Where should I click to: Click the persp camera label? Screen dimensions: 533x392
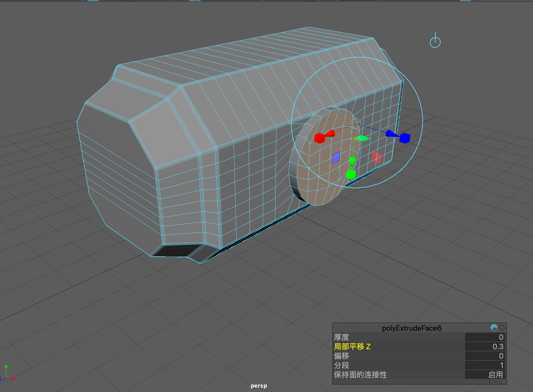259,386
